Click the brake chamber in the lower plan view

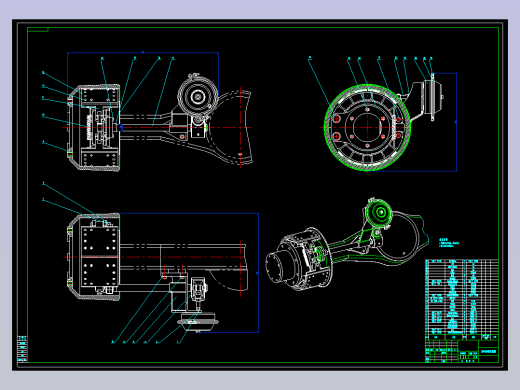coord(198,322)
